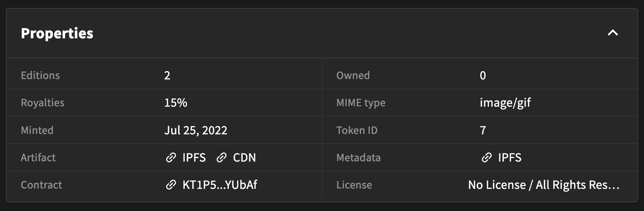Image resolution: width=644 pixels, height=211 pixels.
Task: Collapse the Properties panel chevron
Action: coord(612,33)
